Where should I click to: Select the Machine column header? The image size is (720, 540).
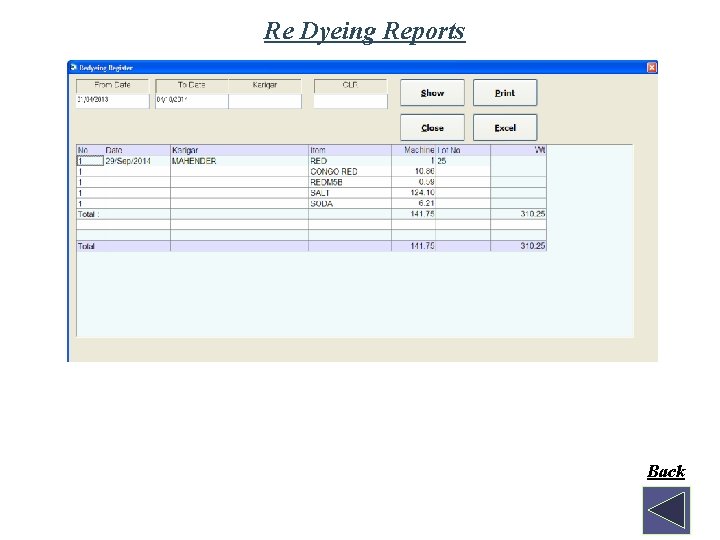(413, 150)
